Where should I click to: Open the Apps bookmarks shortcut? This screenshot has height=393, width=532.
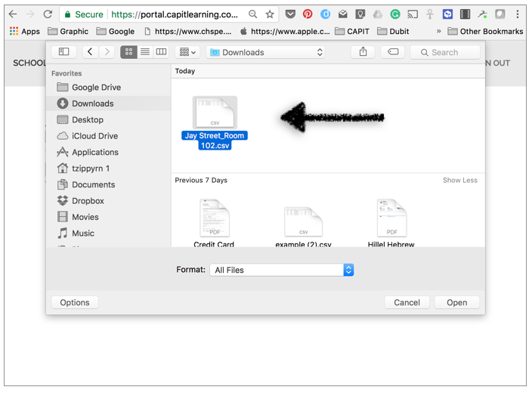point(25,32)
